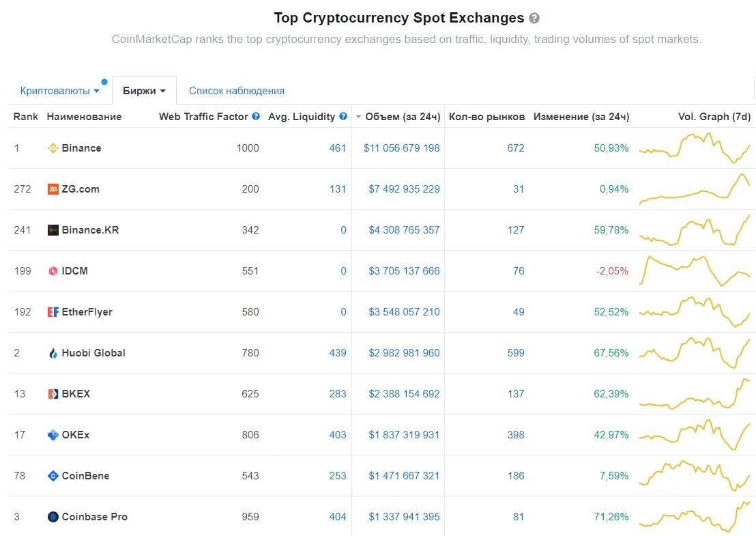Click Coinbase Pro web traffic value 959
The height and width of the screenshot is (536, 756).
tap(250, 517)
